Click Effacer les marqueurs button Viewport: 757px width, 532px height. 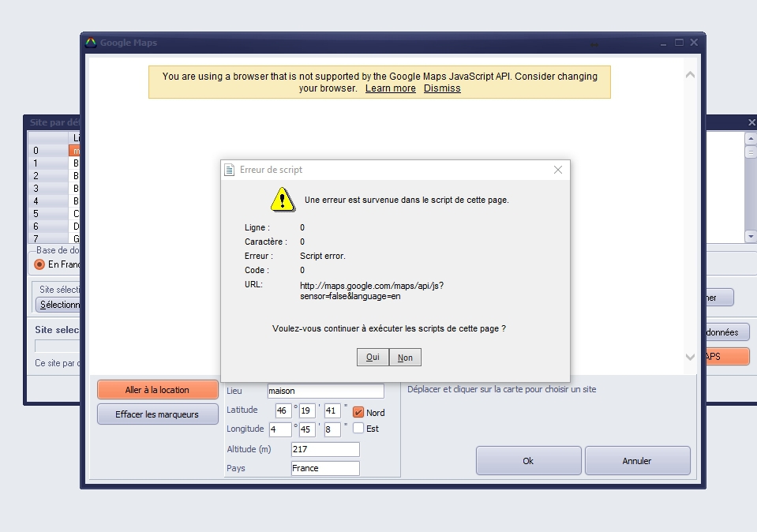[157, 414]
